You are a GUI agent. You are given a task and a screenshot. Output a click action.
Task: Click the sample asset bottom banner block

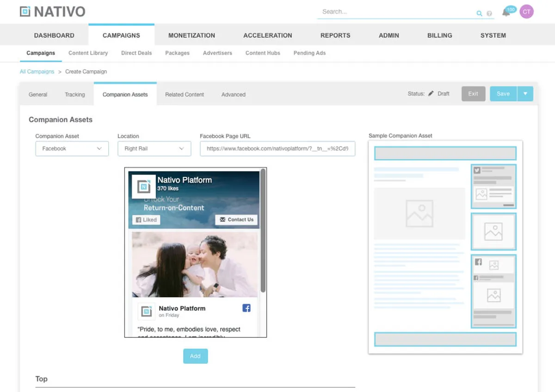click(x=445, y=339)
